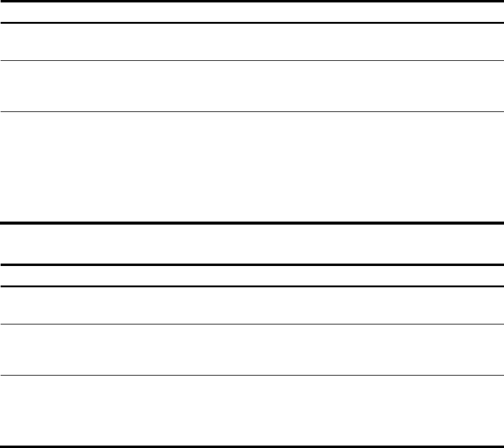Select the first empty body row in lower table
504x448 pixels.
tap(252, 306)
